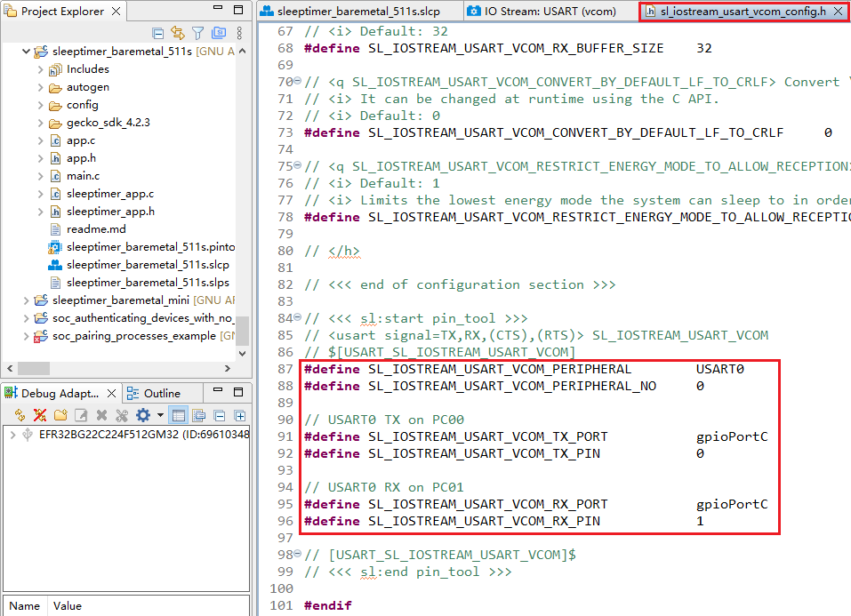Open the Project Explorer filter icon
Screen dimensions: 851x616
pos(197,33)
